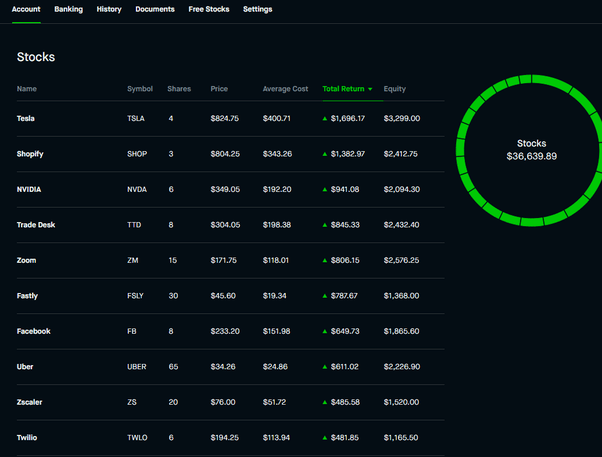Click Zoom's up-arrow return icon
602x457 pixels.
pyautogui.click(x=325, y=260)
